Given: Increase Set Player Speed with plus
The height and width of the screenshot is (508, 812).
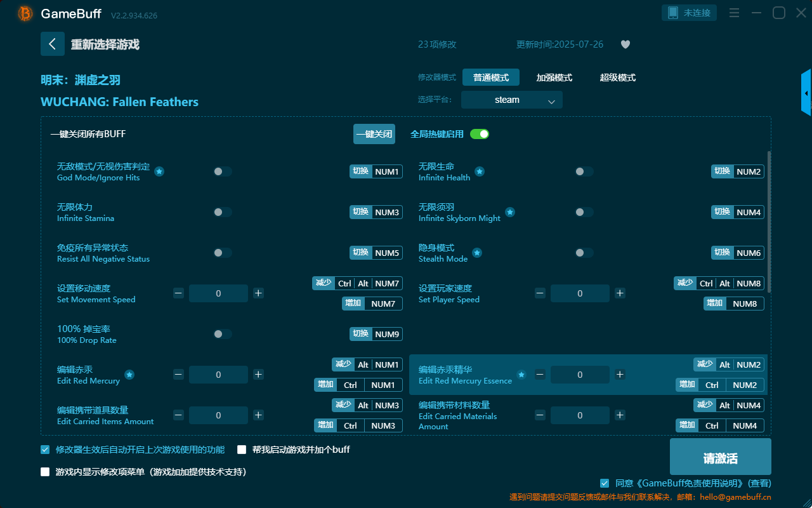Looking at the screenshot, I should click(x=620, y=293).
